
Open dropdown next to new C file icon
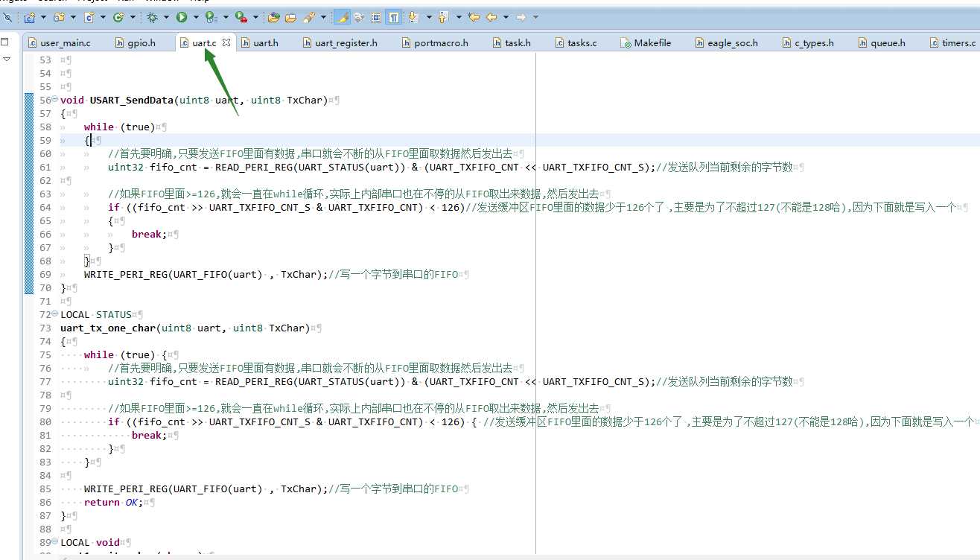103,16
